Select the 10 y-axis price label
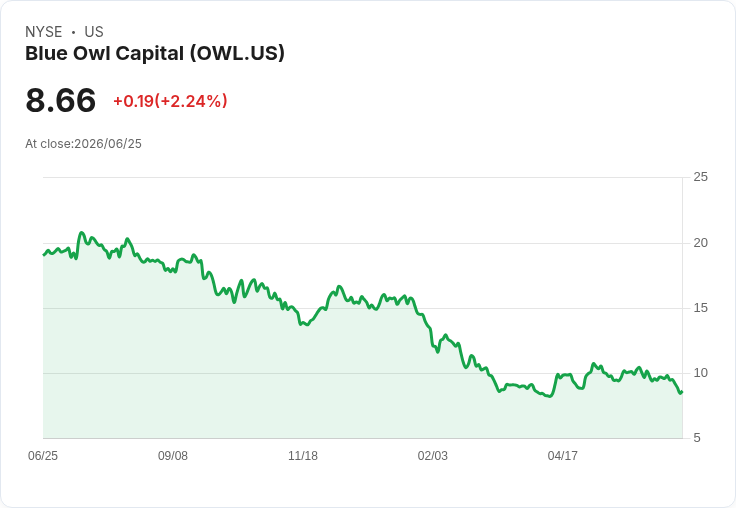Screen dimensions: 736x508 [700, 373]
